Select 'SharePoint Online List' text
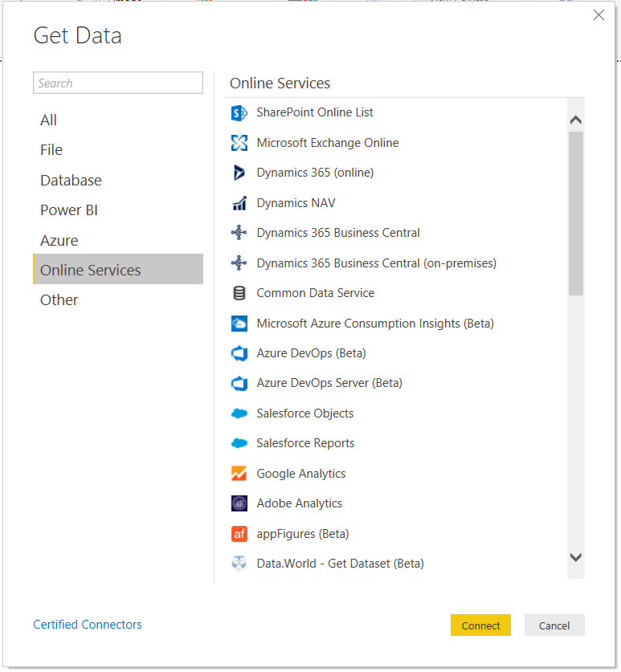Viewport: 621px width, 672px height. click(315, 112)
